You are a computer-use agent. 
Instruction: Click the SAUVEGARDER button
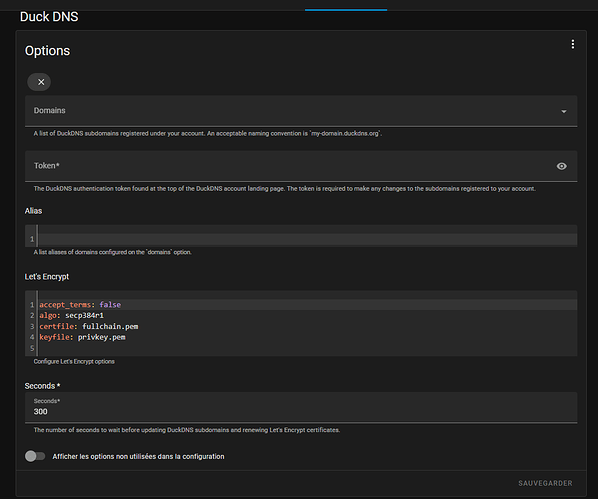click(x=545, y=483)
